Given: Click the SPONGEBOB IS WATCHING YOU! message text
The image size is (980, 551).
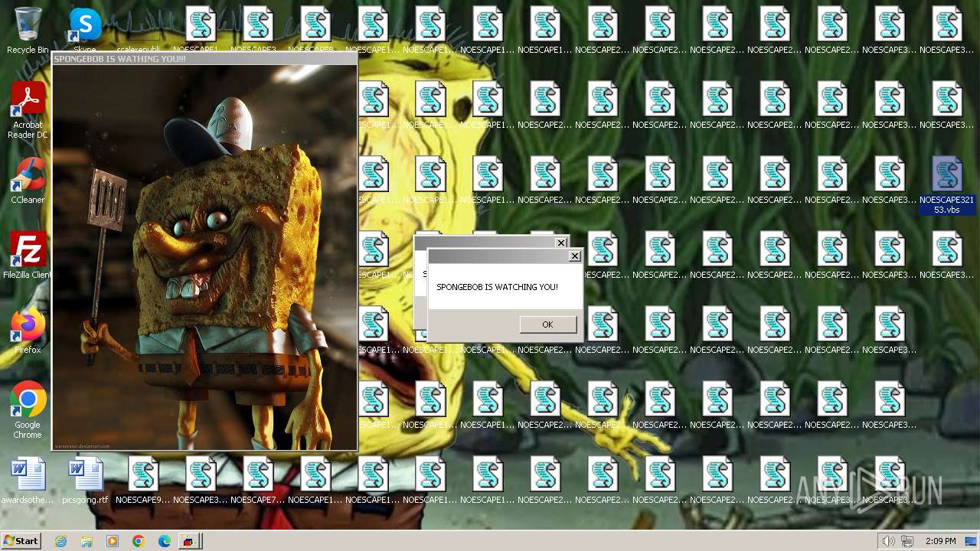Looking at the screenshot, I should coord(497,287).
